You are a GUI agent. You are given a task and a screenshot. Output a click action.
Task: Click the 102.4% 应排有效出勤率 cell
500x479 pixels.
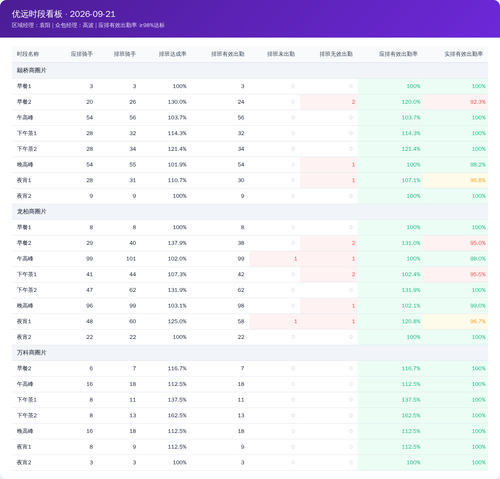(391, 274)
